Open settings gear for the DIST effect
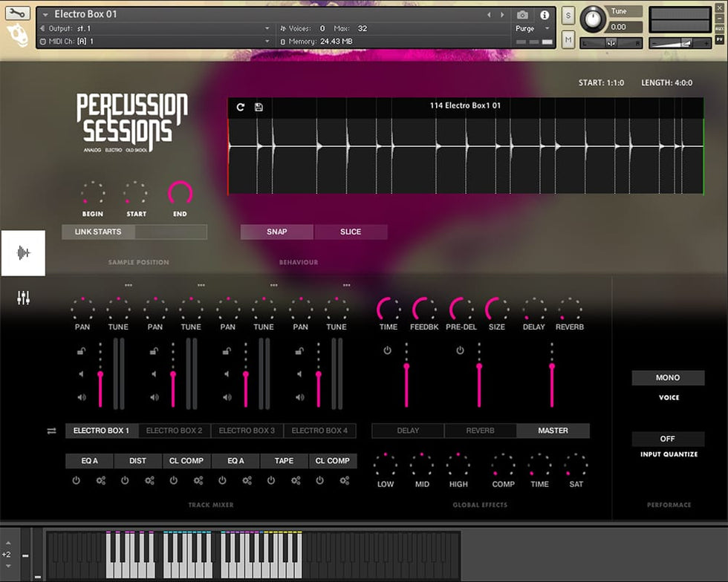Viewport: 728px width, 582px height. click(x=149, y=480)
